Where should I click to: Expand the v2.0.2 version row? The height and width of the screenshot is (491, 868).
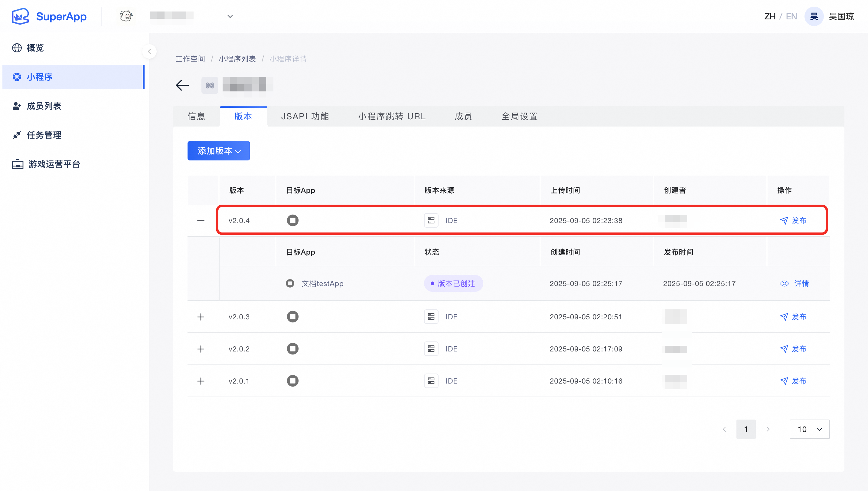coord(201,349)
